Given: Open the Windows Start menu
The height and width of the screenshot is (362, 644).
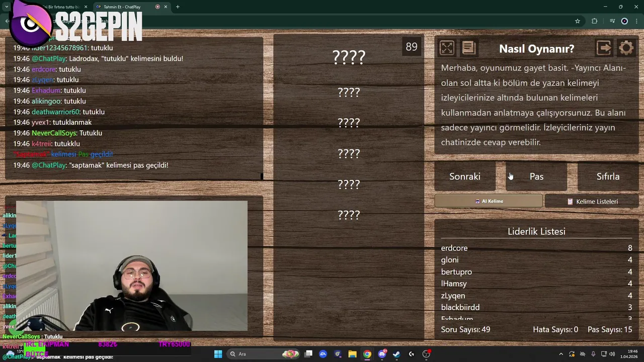Looking at the screenshot, I should (218, 354).
